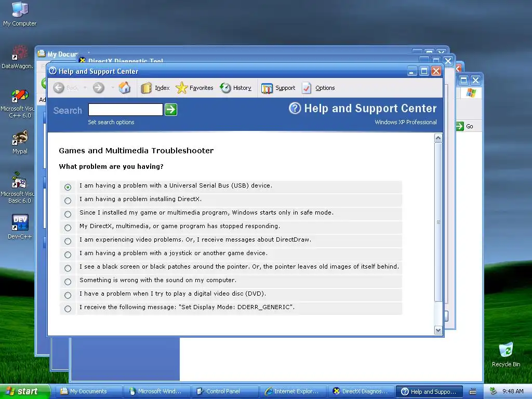Select the joystick or game device option
The image size is (532, 399).
pyautogui.click(x=68, y=255)
